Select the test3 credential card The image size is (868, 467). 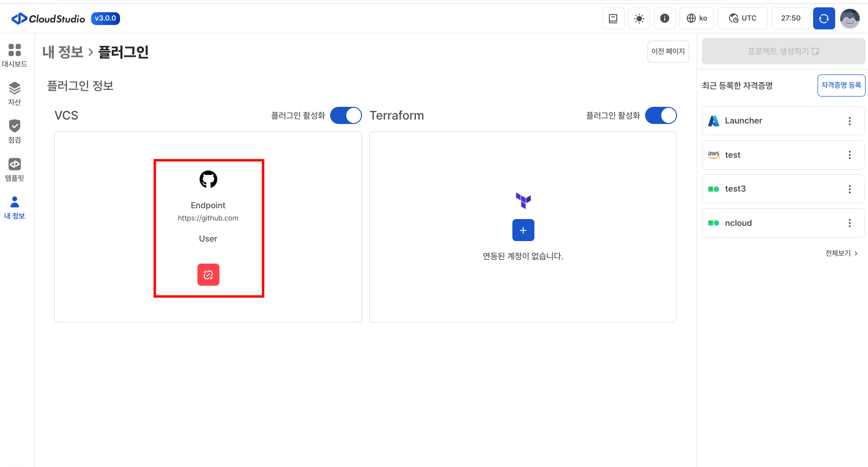pos(774,189)
